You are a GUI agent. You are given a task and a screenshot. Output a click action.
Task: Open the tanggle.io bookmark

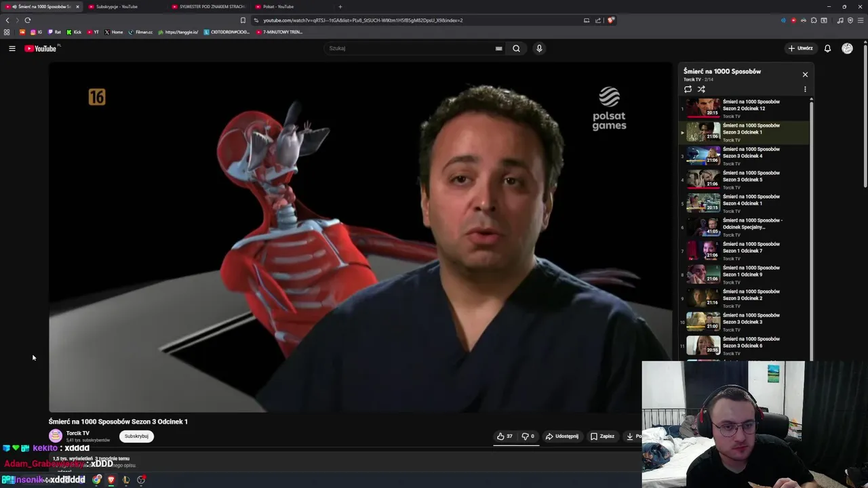coord(178,32)
